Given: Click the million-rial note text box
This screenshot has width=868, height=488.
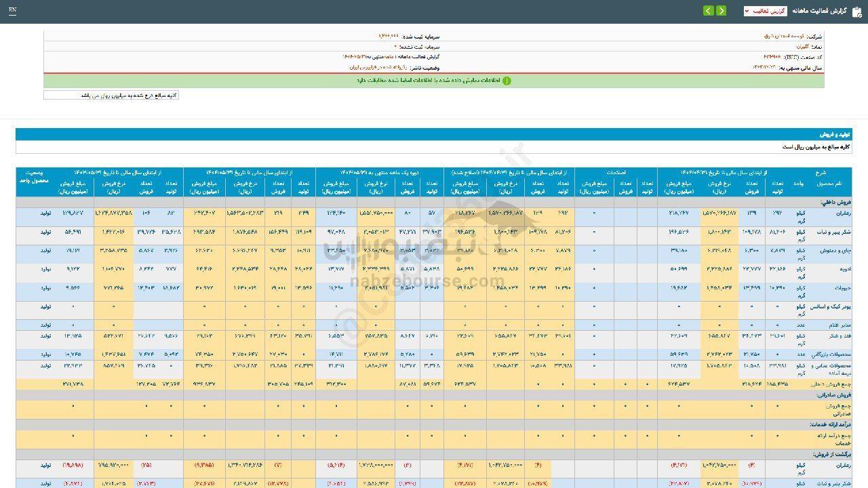Looking at the screenshot, I should point(111,96).
